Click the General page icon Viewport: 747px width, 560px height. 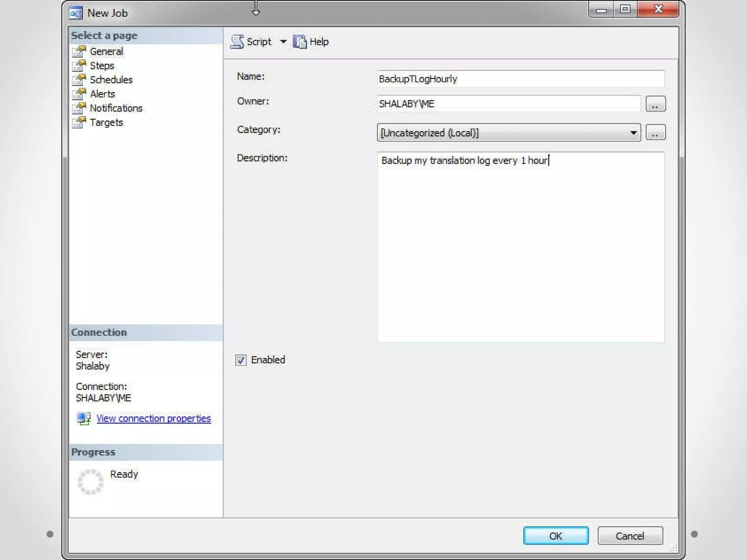pyautogui.click(x=79, y=52)
